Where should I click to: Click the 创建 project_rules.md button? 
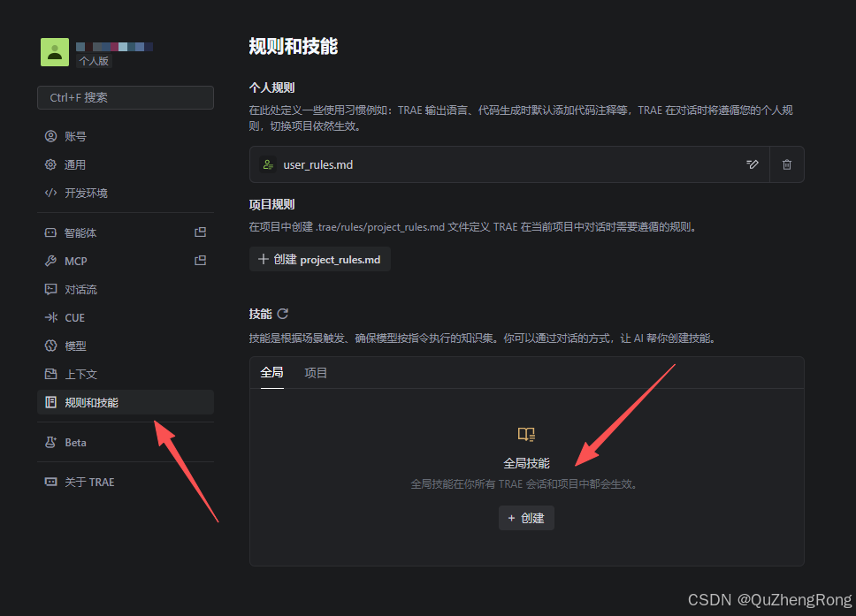pyautogui.click(x=320, y=260)
